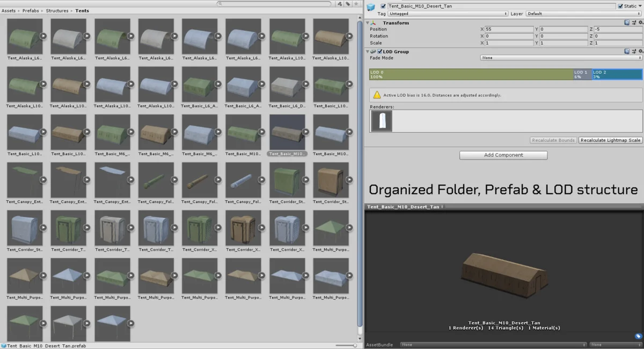The width and height of the screenshot is (644, 349).
Task: Select the LOD 1 segment in LOD bar
Action: [x=582, y=75]
